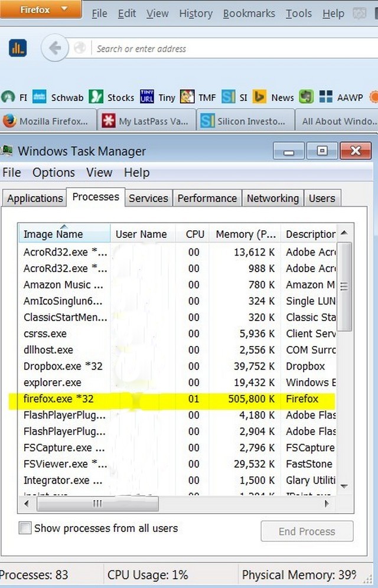This screenshot has width=378, height=588.
Task: Open the AAWP bookmark
Action: (x=341, y=97)
